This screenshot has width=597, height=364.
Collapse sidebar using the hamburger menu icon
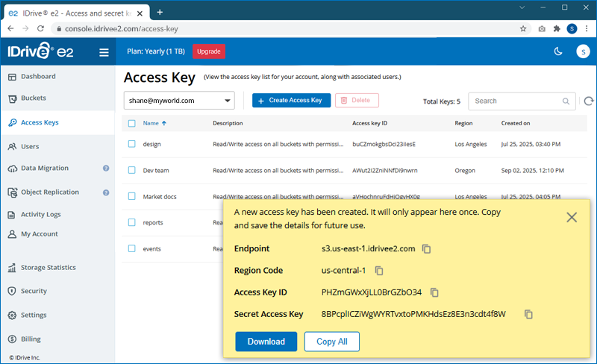tap(104, 52)
